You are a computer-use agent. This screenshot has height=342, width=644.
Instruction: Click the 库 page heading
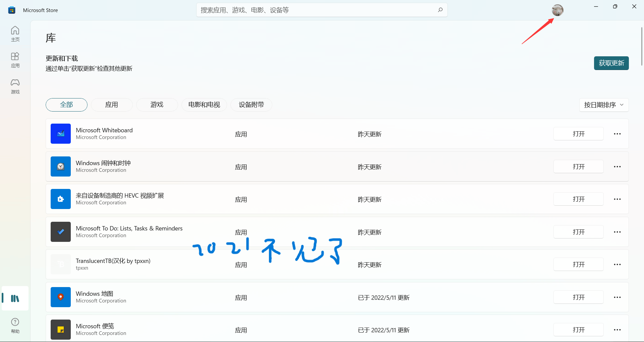pos(51,38)
